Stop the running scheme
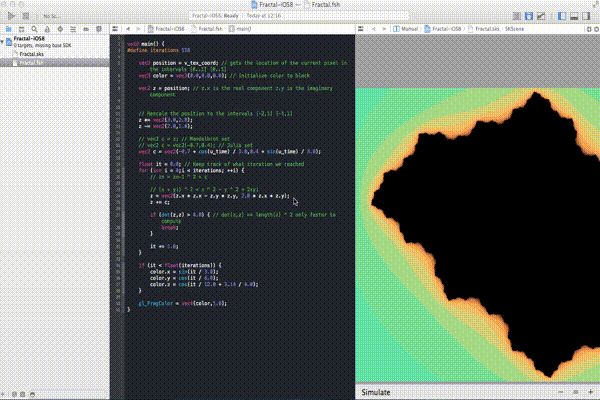Viewport: 600px width, 400px height. (x=26, y=16)
